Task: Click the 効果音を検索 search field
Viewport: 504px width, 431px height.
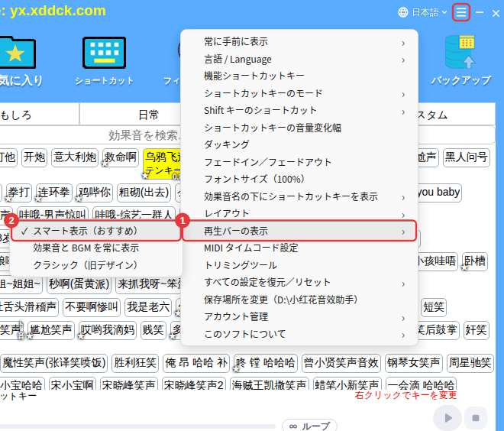Action: point(143,135)
